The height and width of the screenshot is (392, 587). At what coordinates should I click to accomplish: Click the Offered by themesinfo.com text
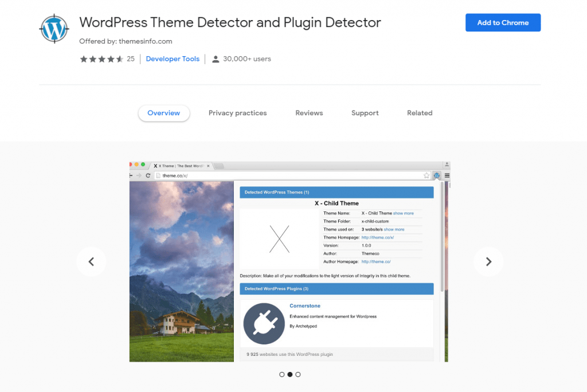tap(126, 41)
